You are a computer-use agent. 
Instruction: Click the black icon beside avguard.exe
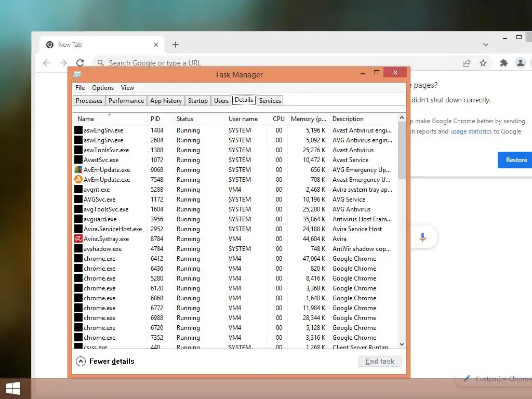click(78, 219)
